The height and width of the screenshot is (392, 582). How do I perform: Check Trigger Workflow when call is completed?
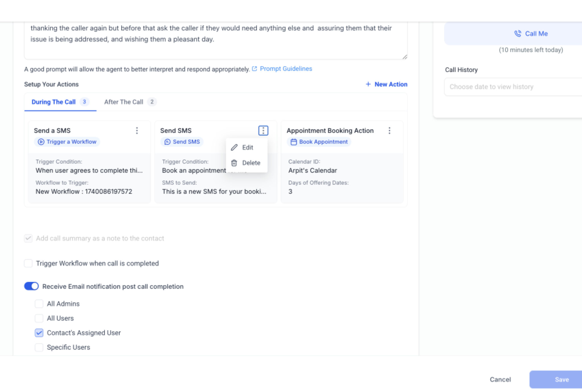[x=28, y=263]
